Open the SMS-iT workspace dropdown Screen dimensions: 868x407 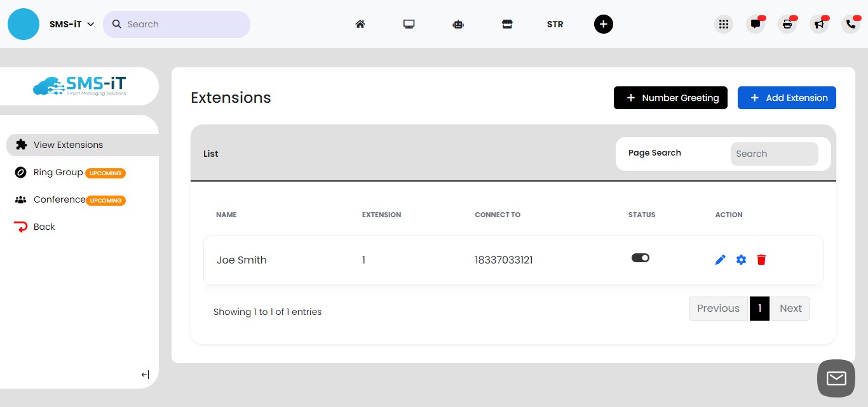pos(71,23)
